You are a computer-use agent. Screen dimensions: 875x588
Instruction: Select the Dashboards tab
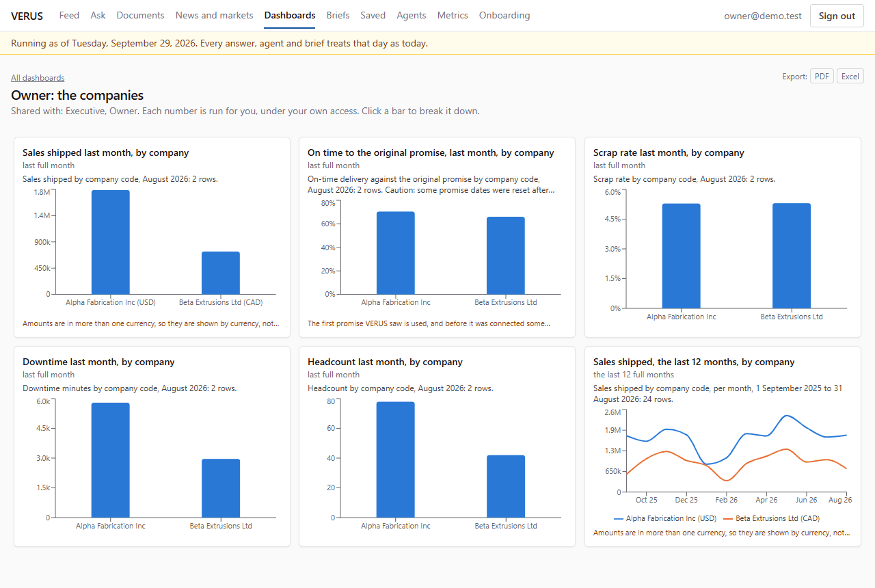tap(290, 15)
